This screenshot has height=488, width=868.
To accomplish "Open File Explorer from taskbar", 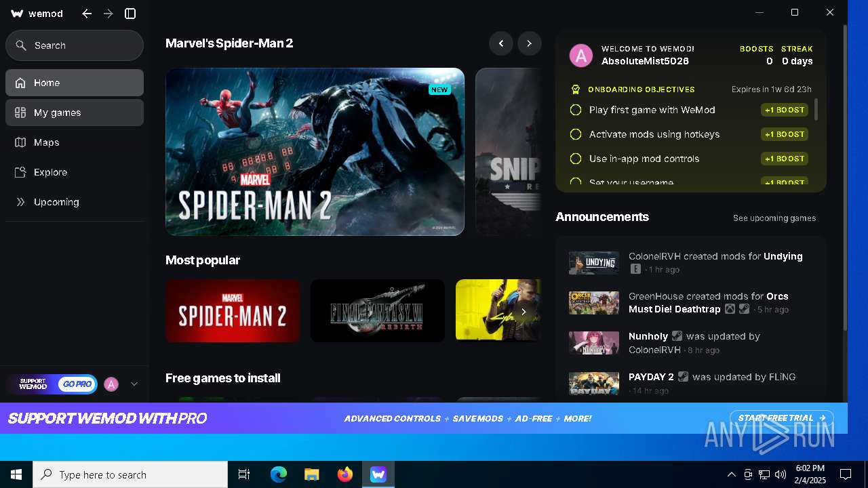I will [312, 474].
